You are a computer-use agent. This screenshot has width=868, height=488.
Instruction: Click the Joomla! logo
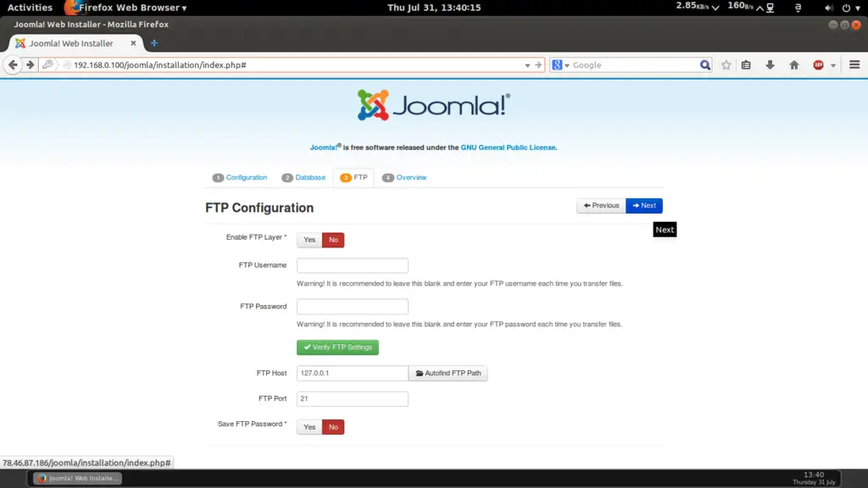pos(433,105)
